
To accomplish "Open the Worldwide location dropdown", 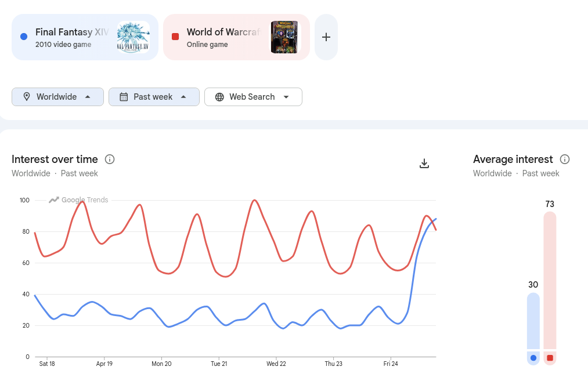I will coord(57,97).
